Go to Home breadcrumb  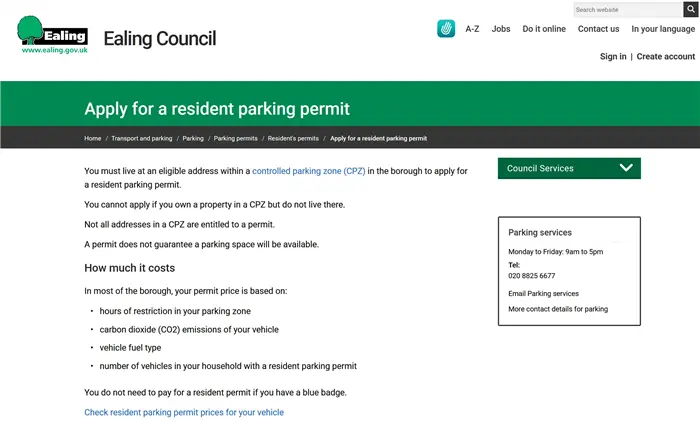(x=93, y=138)
